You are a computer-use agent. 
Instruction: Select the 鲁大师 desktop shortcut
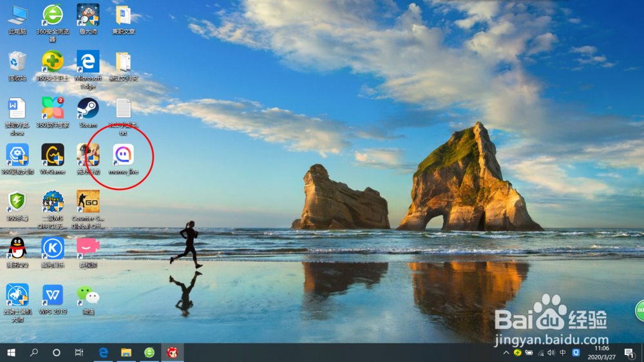88,20
